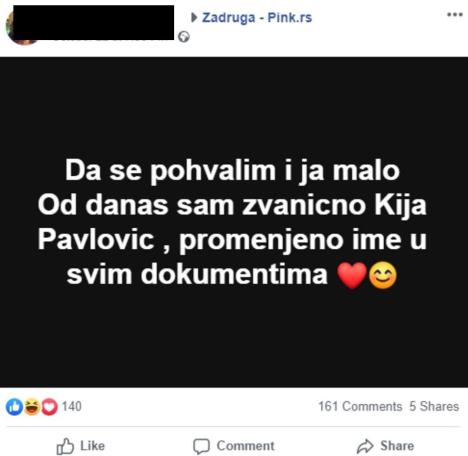
Task: Click the blacked-out poster name
Action: tap(94, 23)
